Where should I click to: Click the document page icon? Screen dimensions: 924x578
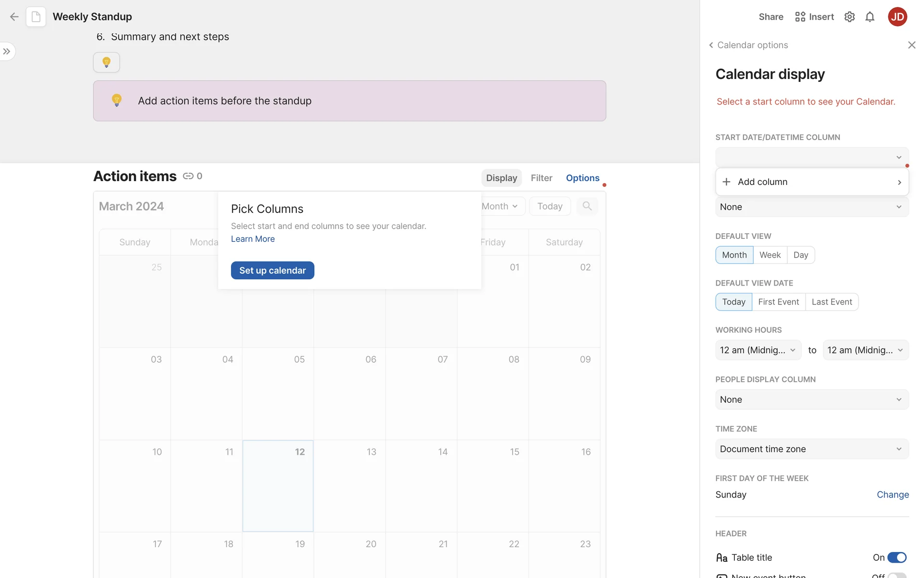36,17
